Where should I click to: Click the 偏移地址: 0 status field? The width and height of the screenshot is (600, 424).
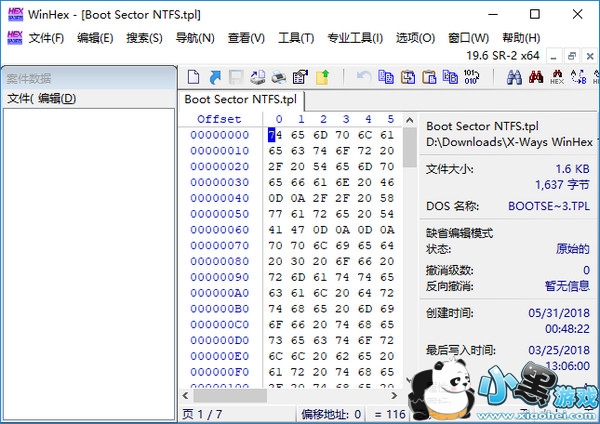(331, 414)
